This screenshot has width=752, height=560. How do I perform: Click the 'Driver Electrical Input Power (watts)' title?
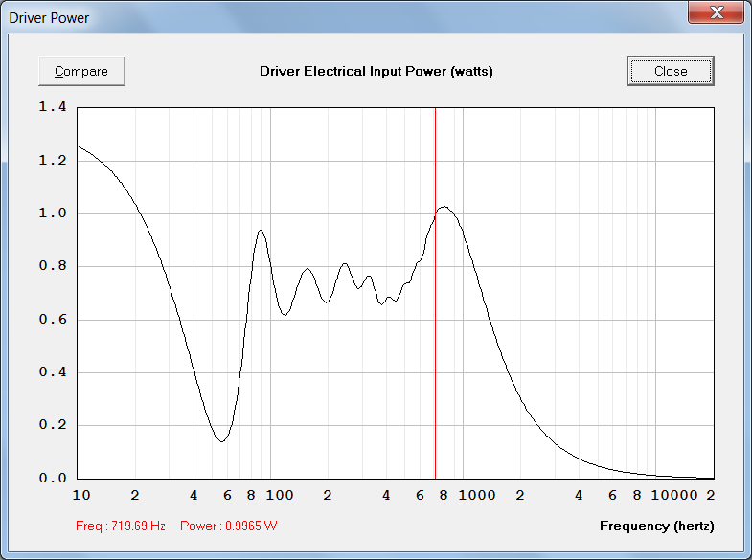pos(376,72)
